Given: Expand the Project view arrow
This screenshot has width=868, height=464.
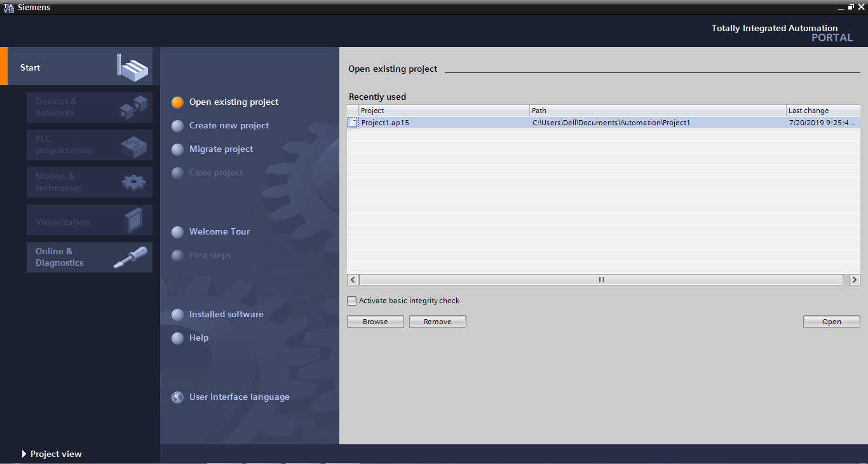Looking at the screenshot, I should [24, 454].
